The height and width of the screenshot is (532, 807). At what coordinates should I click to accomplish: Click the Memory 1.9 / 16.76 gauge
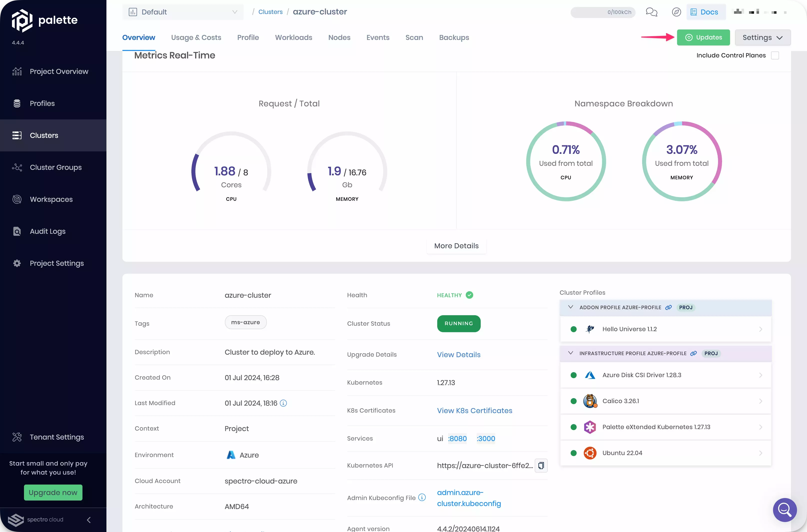tap(347, 166)
